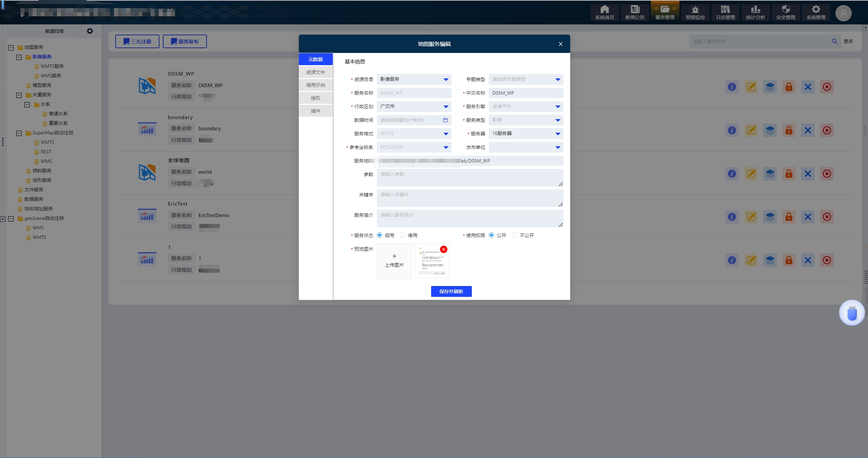
Task: Switch to 插件 tab
Action: click(315, 111)
